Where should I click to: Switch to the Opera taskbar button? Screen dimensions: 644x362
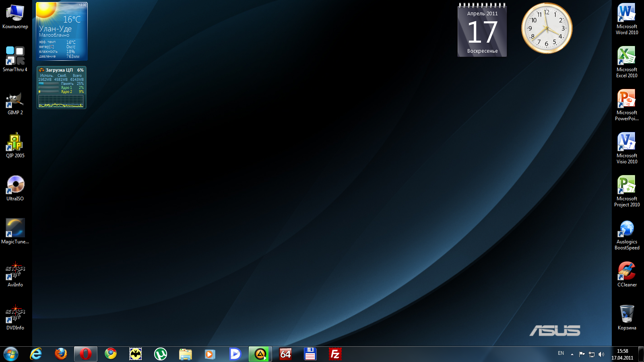point(86,354)
